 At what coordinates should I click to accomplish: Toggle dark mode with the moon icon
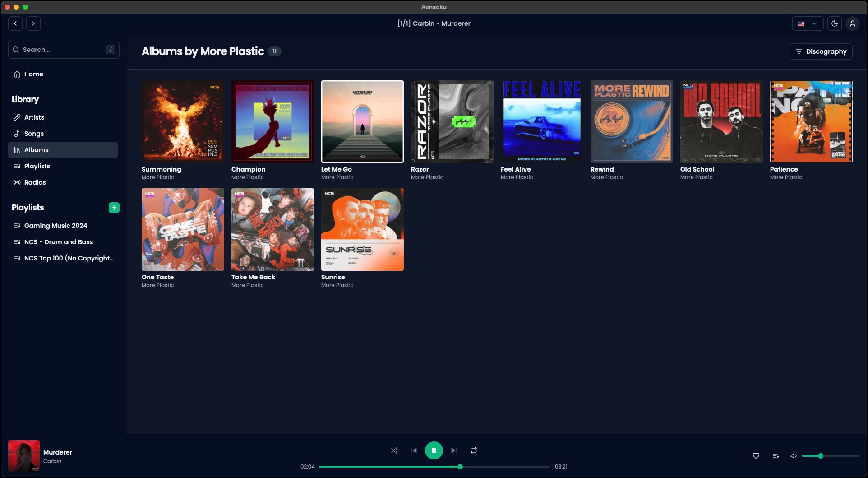tap(834, 23)
